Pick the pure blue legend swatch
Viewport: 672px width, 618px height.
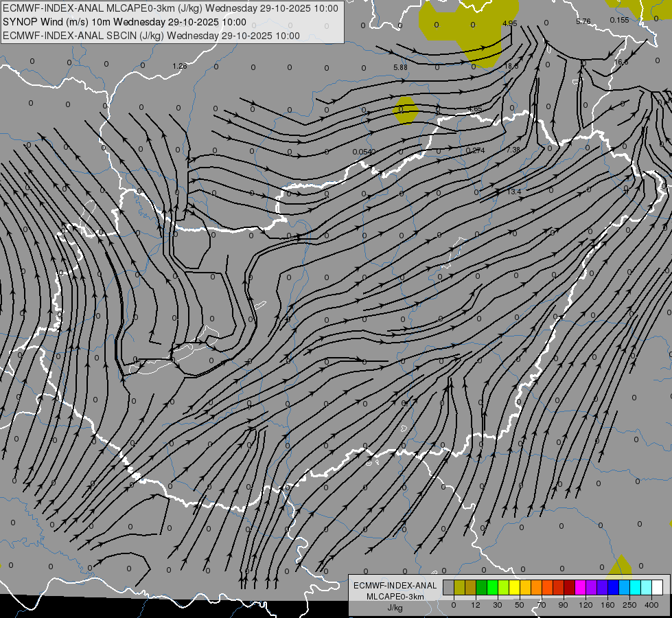point(614,587)
